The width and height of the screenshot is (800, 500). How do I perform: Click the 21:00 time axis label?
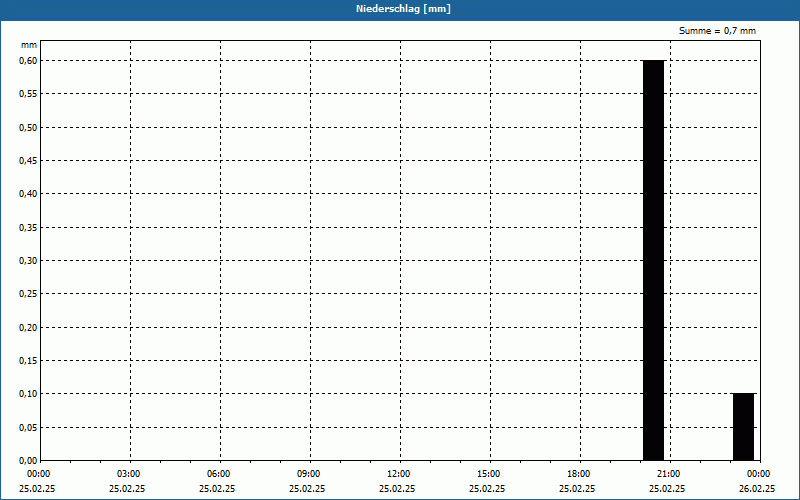(x=668, y=474)
